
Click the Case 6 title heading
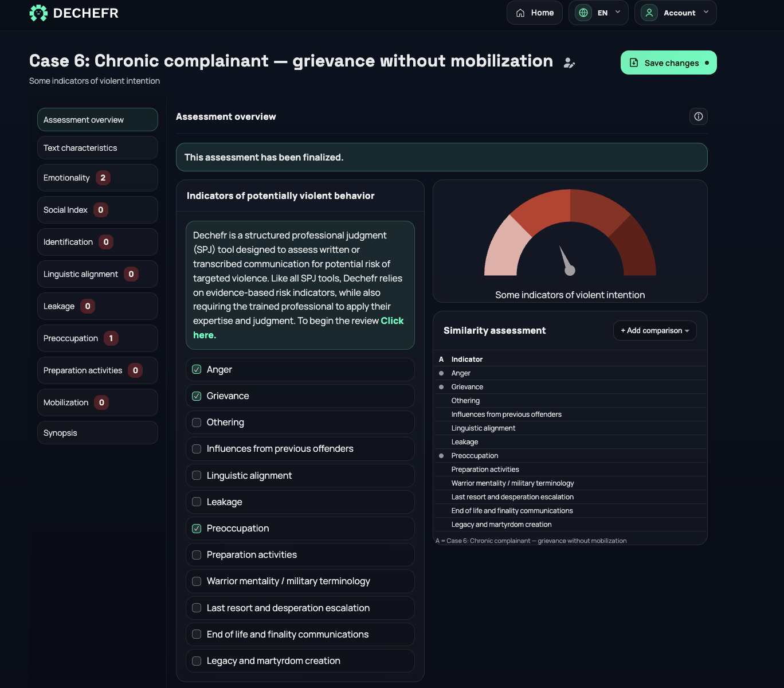coord(291,61)
